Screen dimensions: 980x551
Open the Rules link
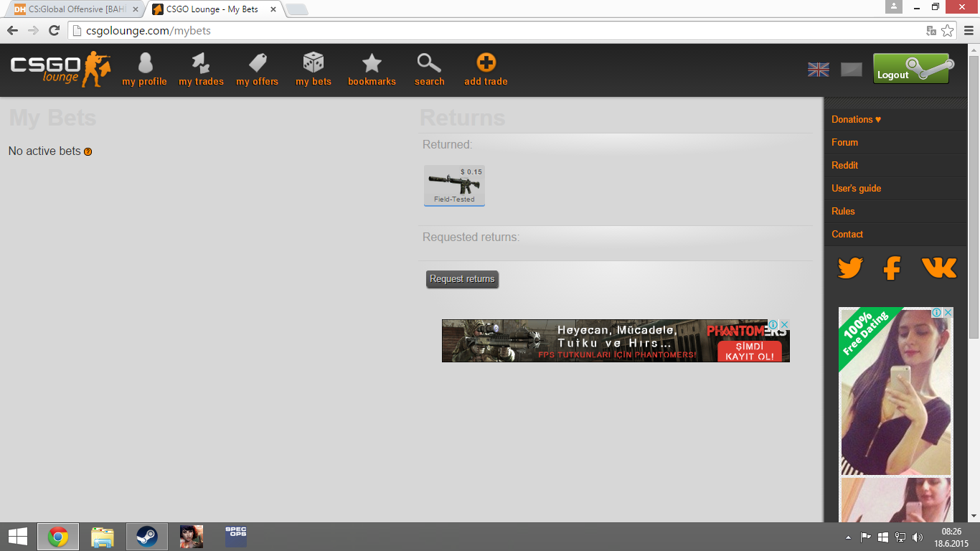click(843, 211)
